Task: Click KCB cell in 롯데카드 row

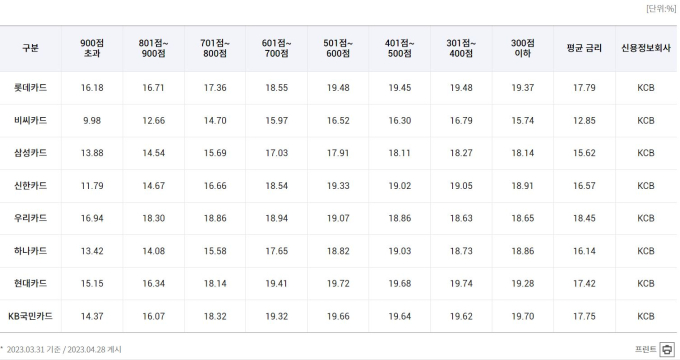Action: tap(646, 88)
